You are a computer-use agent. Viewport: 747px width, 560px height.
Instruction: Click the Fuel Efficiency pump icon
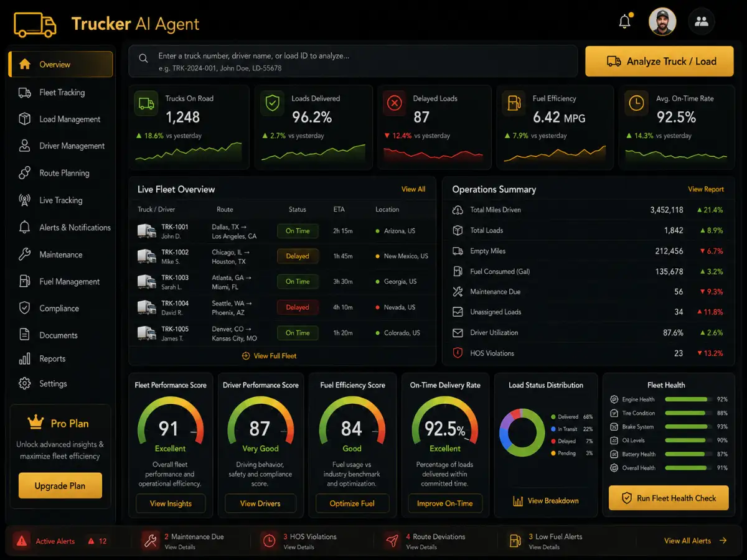(x=515, y=104)
